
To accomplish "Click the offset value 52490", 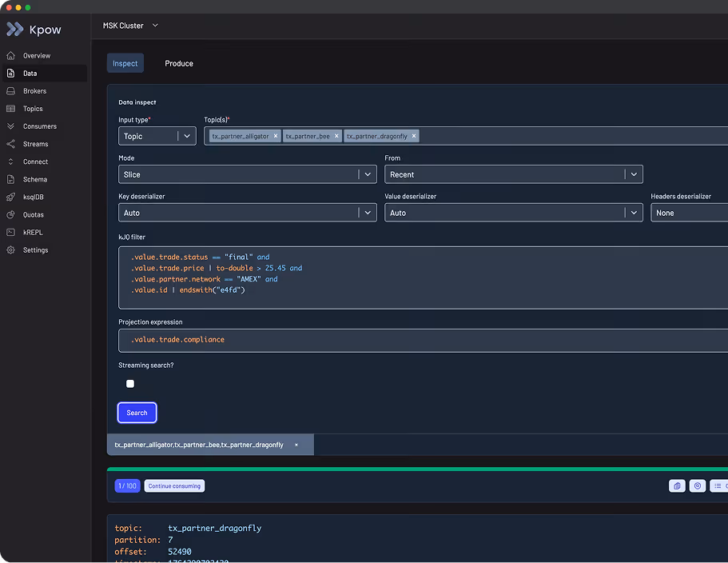I will [180, 552].
